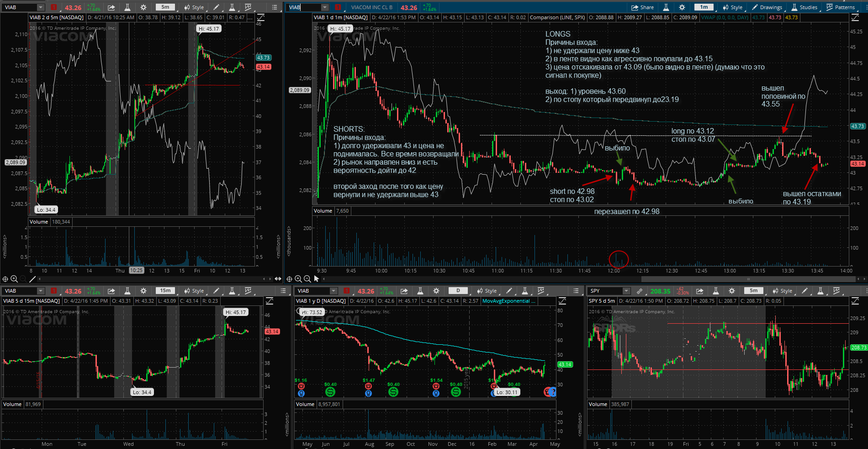Open settings gear in the VIAB 15m chart toolbar
Screen dimensions: 868x449
point(143,291)
